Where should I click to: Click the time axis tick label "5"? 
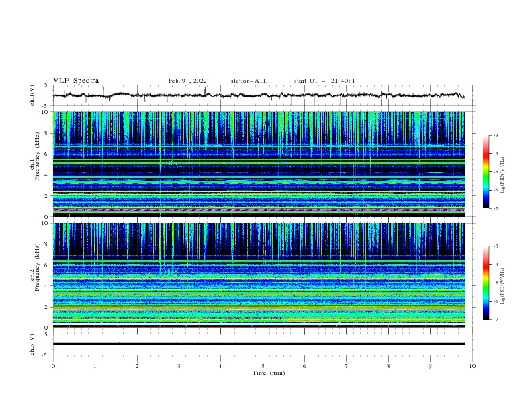coord(263,366)
